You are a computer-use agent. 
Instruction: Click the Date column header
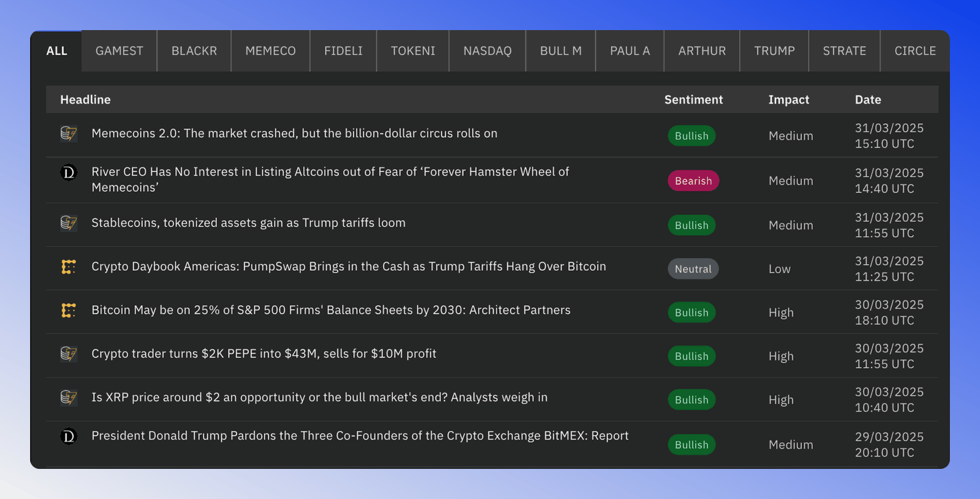pos(868,100)
